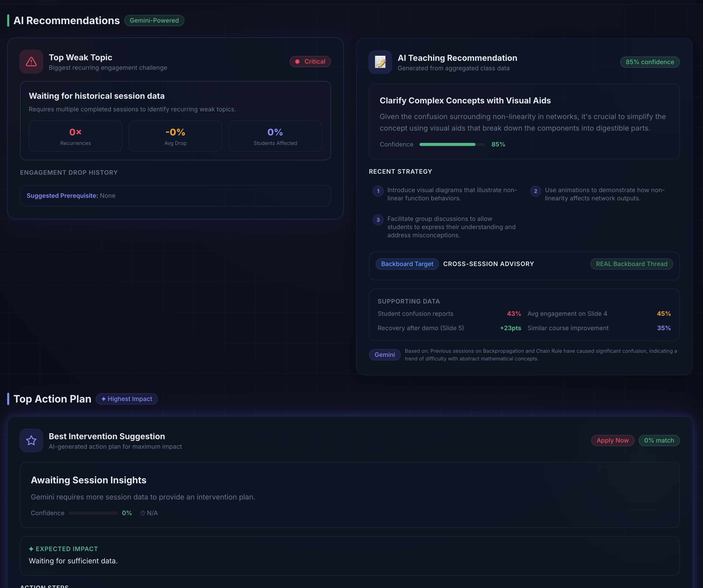Click the sparkle icon next to Expected Impact
Image resolution: width=703 pixels, height=588 pixels.
[31, 549]
